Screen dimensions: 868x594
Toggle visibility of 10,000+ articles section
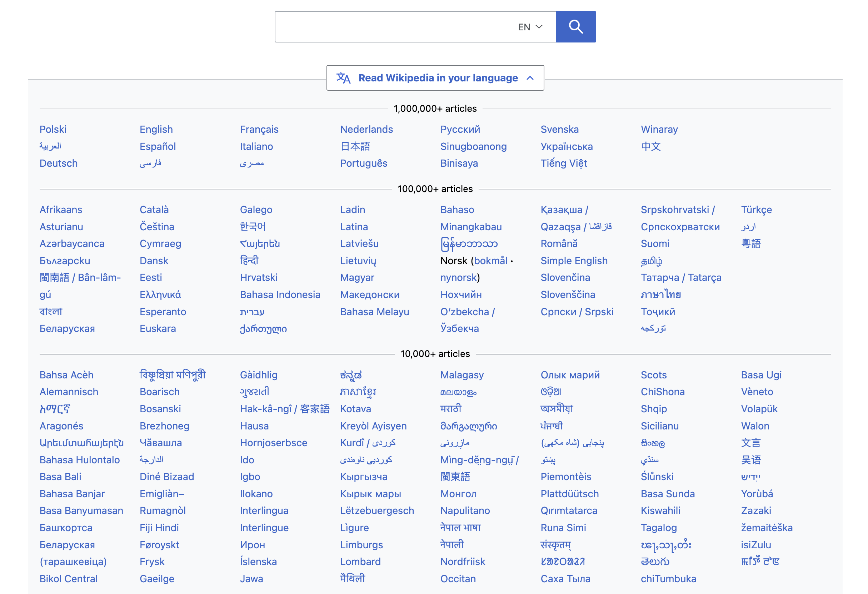(435, 354)
